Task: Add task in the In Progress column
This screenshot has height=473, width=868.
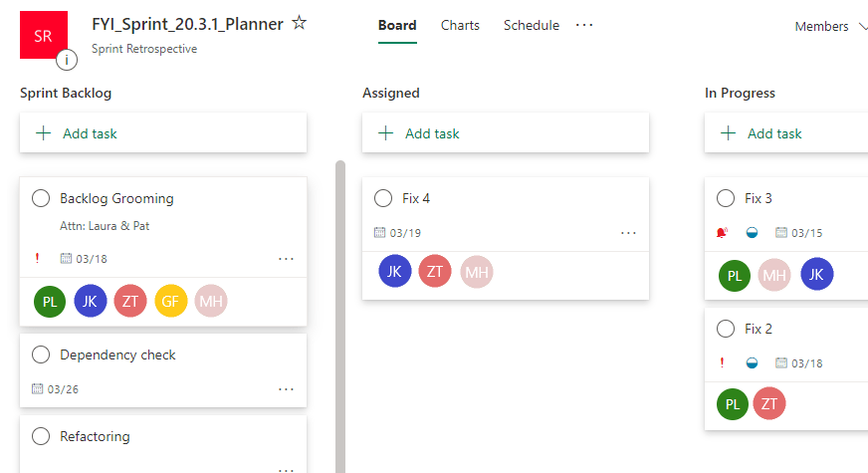Action: [786, 132]
